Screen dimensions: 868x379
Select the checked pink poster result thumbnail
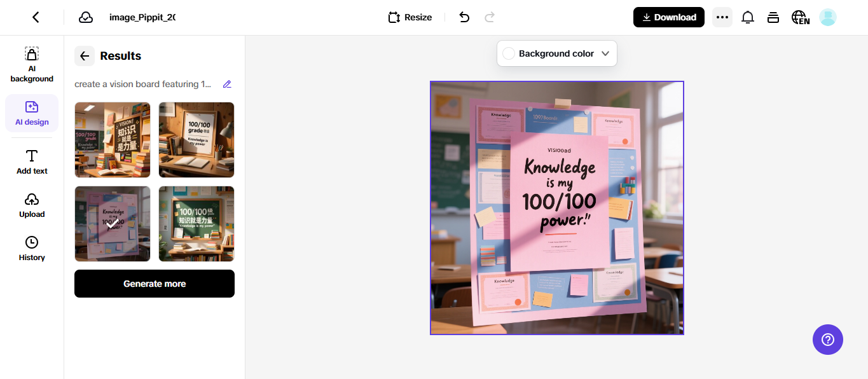coord(113,224)
